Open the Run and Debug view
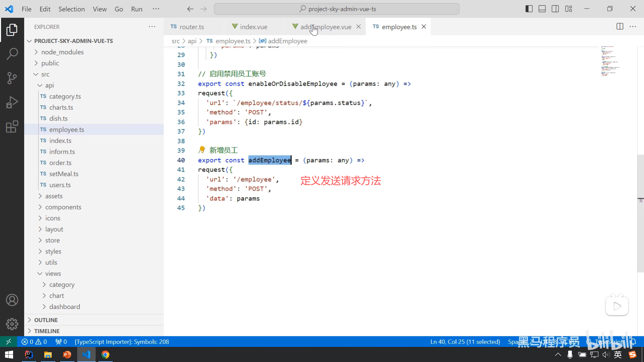This screenshot has width=644, height=362. coord(12,102)
